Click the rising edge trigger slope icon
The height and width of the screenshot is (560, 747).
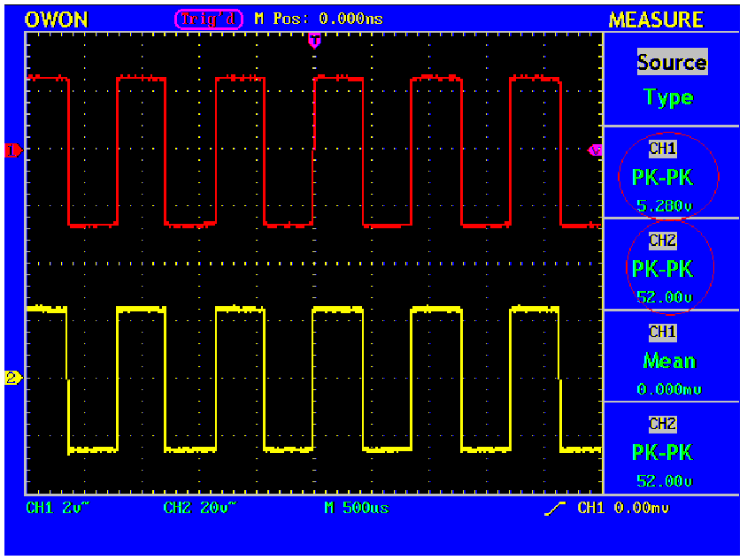tap(556, 509)
